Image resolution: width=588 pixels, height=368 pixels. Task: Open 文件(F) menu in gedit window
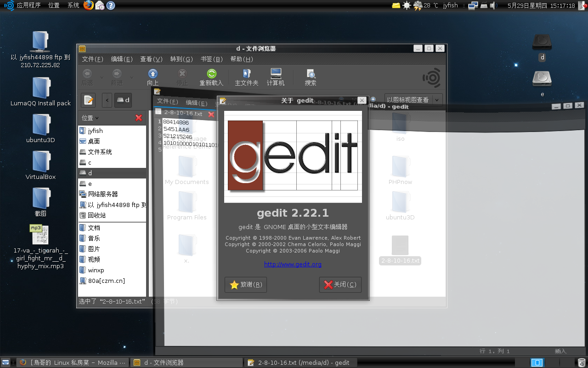[167, 102]
